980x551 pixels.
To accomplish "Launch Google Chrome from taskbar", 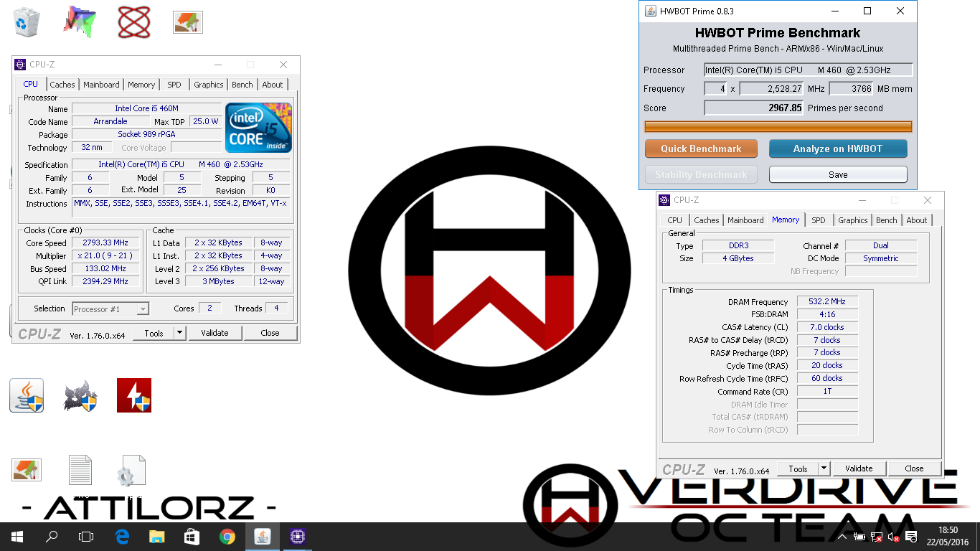I will (227, 537).
